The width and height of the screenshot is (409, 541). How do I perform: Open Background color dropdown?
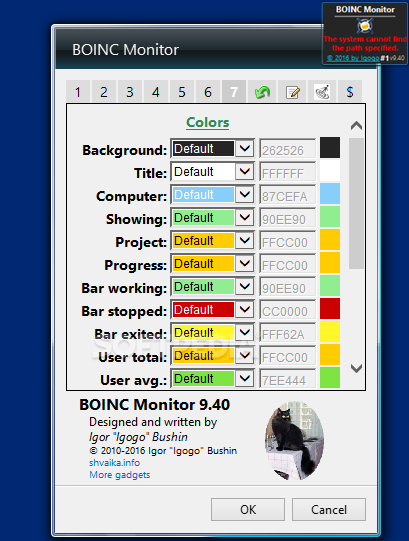(213, 149)
